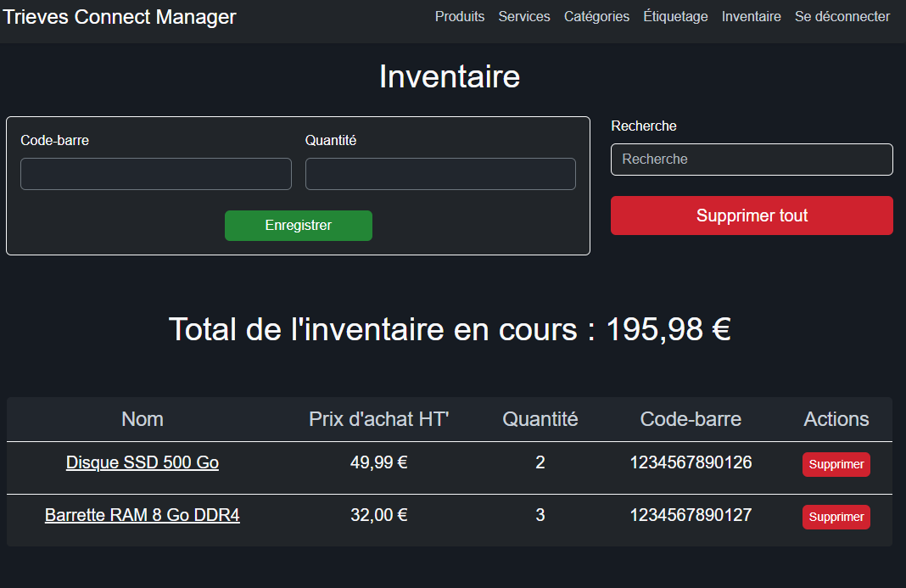Open the Disque SSD 500 Go product link
906x588 pixels.
143,463
